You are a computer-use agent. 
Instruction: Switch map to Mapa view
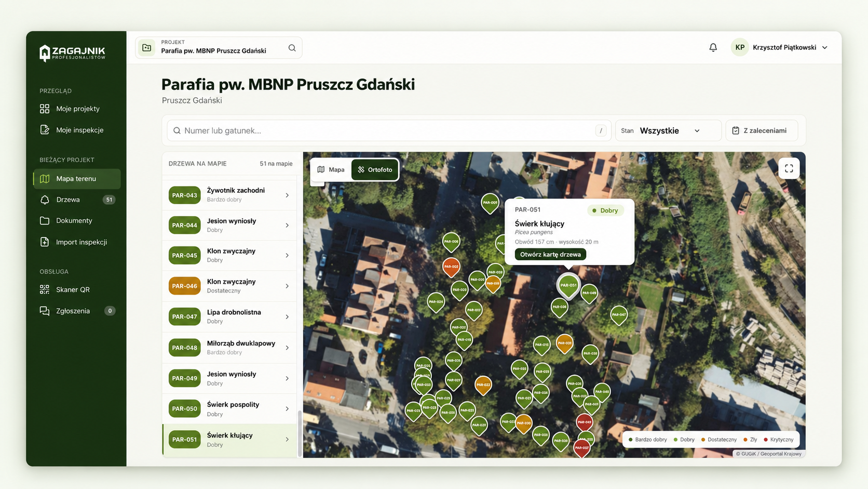click(331, 169)
